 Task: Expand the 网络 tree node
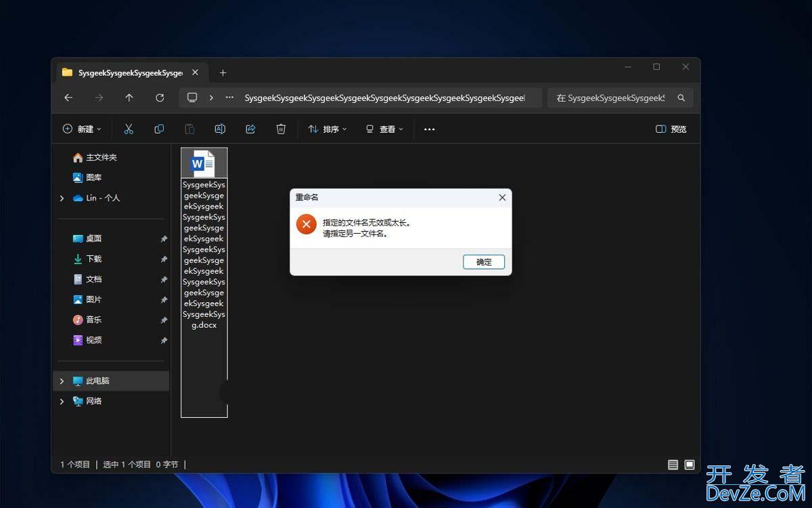tap(62, 401)
